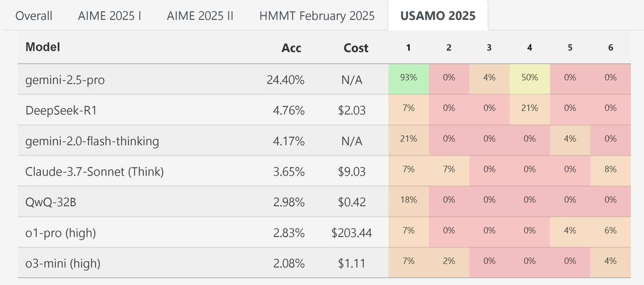
Task: Sort by the Acc column header
Action: [x=291, y=48]
